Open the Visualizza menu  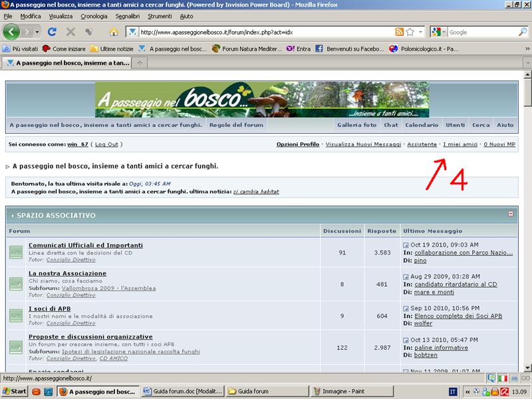click(61, 16)
